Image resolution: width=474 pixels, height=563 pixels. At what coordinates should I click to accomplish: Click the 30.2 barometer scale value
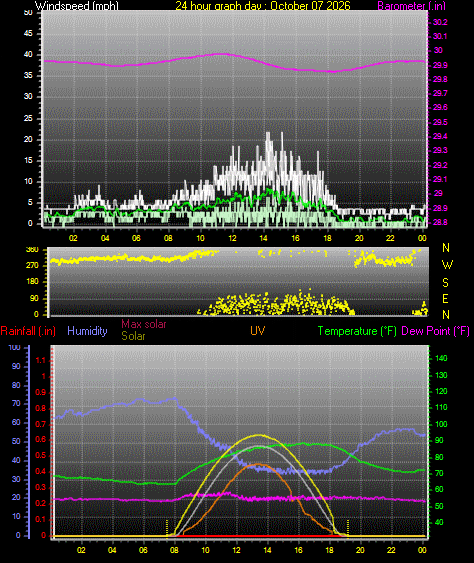click(x=440, y=22)
